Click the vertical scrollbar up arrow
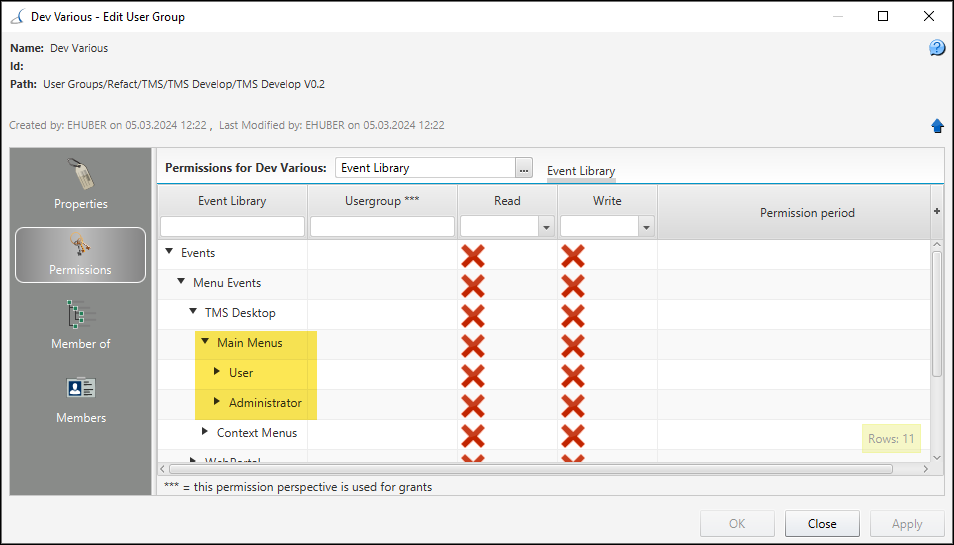This screenshot has height=545, width=954. 937,245
